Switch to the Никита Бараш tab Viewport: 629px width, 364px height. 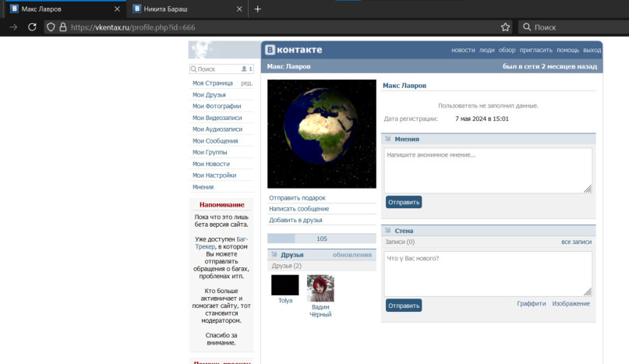click(x=188, y=9)
